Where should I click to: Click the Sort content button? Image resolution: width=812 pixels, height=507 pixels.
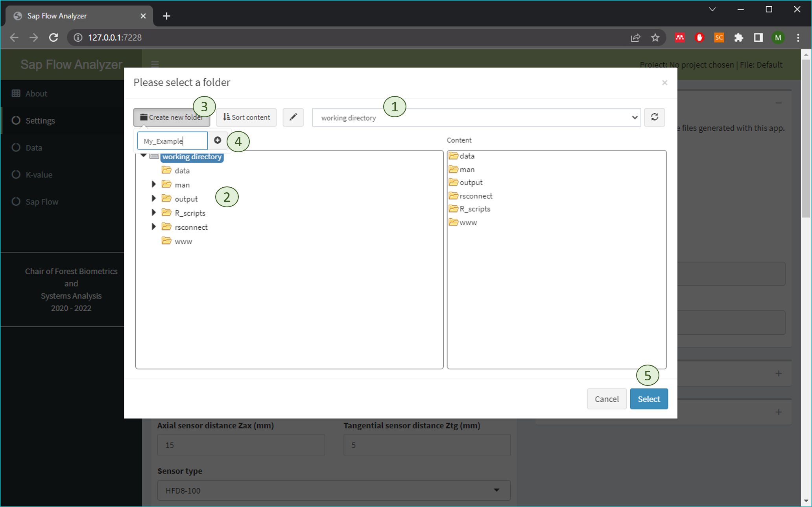(247, 117)
